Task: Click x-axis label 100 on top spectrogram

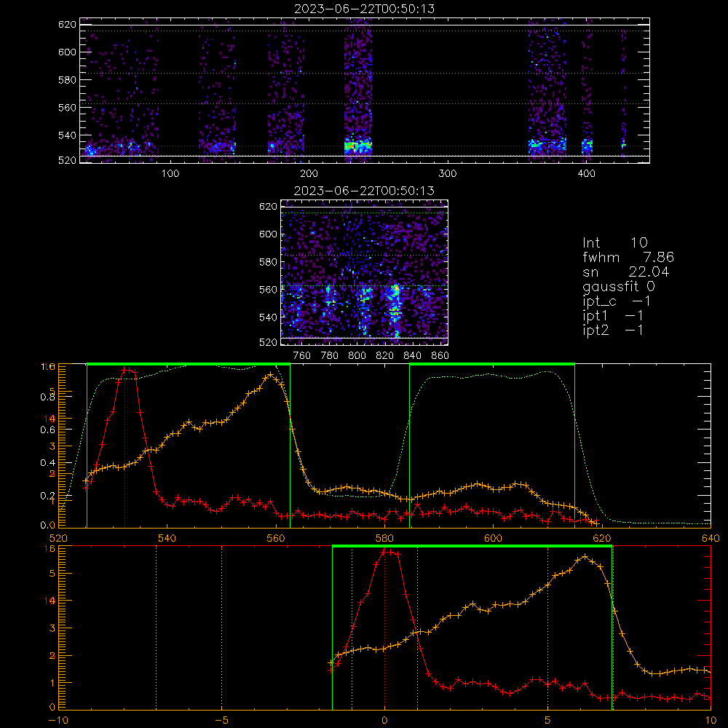Action: coord(170,174)
